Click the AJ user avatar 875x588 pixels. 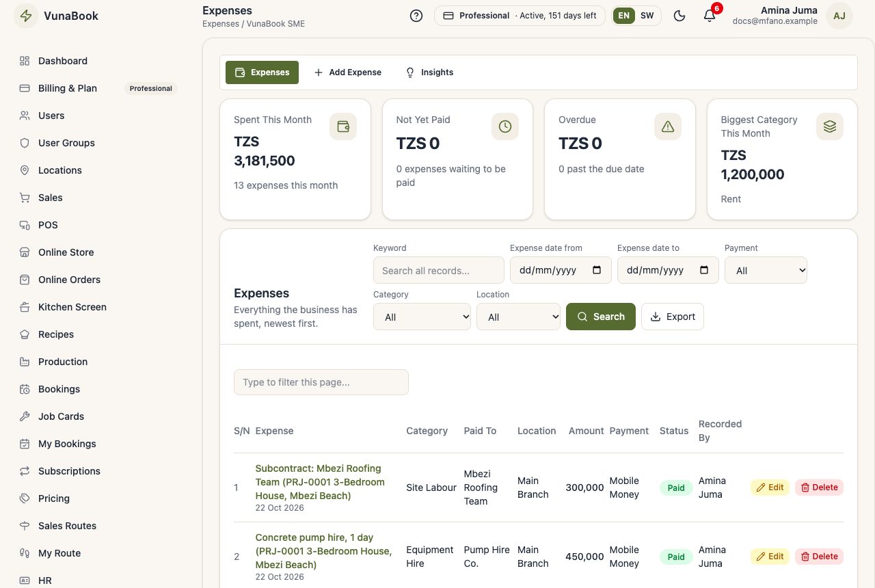click(839, 16)
